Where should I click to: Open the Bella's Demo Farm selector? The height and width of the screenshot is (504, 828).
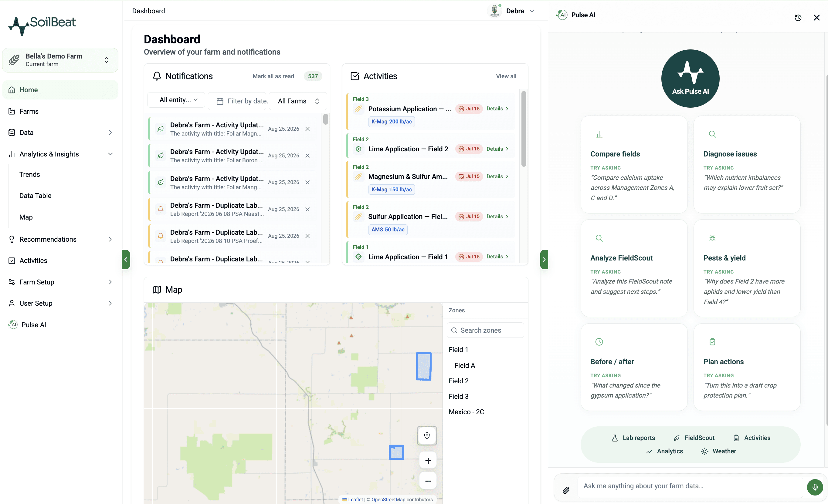(60, 60)
